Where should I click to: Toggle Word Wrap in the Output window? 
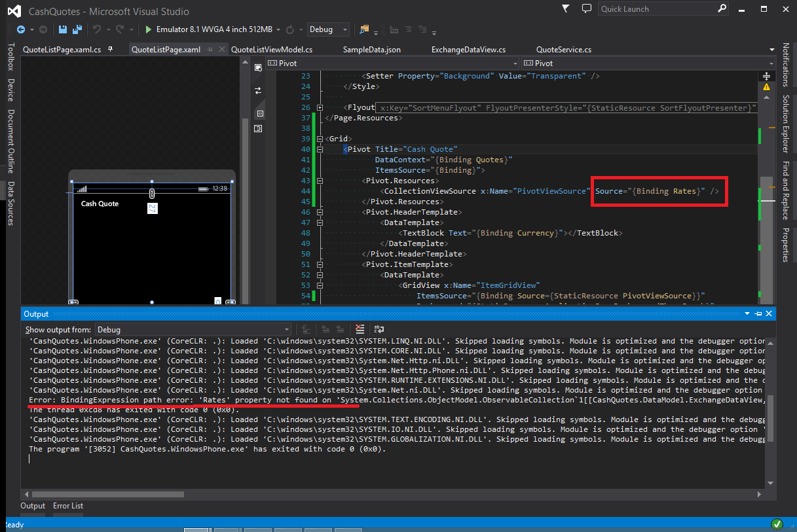point(379,329)
